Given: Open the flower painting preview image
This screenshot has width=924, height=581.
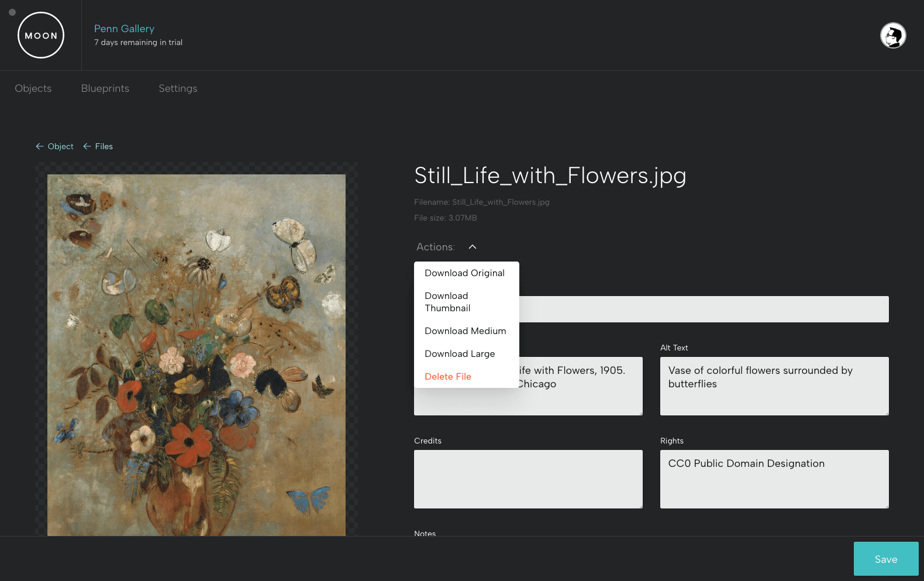Looking at the screenshot, I should click(196, 355).
